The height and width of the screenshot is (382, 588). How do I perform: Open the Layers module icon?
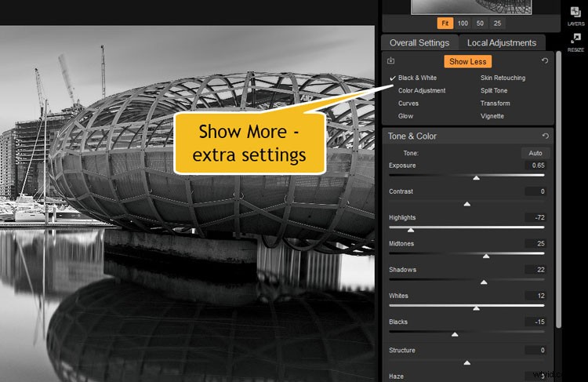tap(575, 16)
